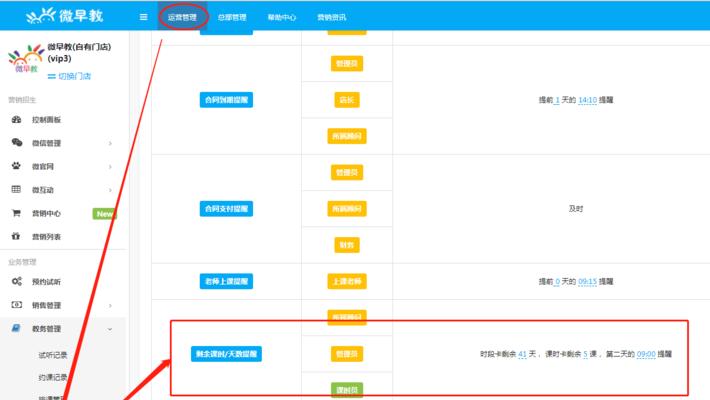The width and height of the screenshot is (710, 400).
Task: Click the 老师上课提醒 blue button
Action: (226, 281)
